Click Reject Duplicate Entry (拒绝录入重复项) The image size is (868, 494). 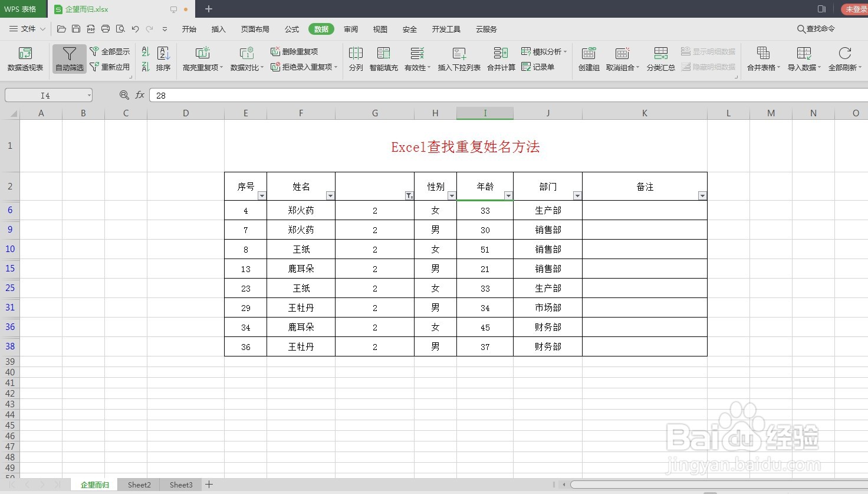pyautogui.click(x=304, y=67)
